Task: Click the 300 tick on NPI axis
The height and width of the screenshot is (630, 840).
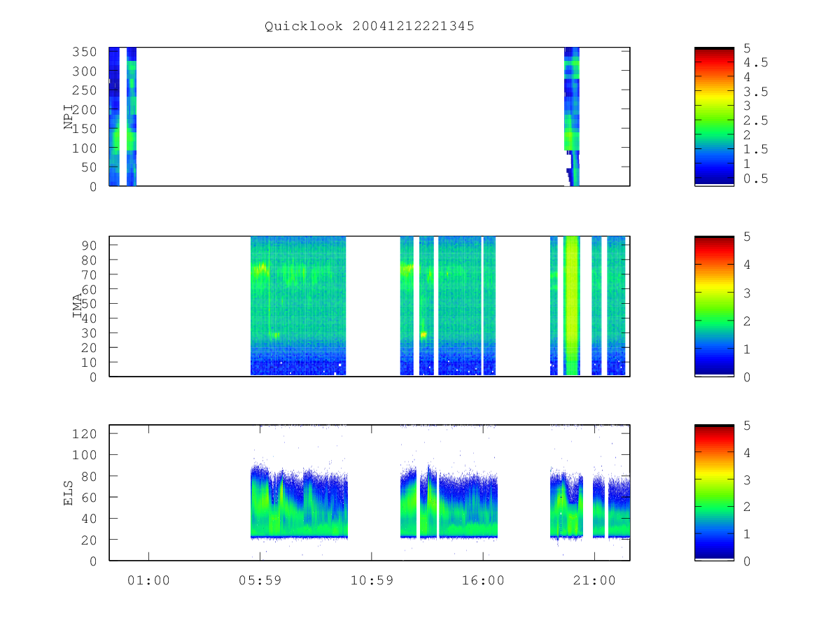Action: tap(86, 71)
